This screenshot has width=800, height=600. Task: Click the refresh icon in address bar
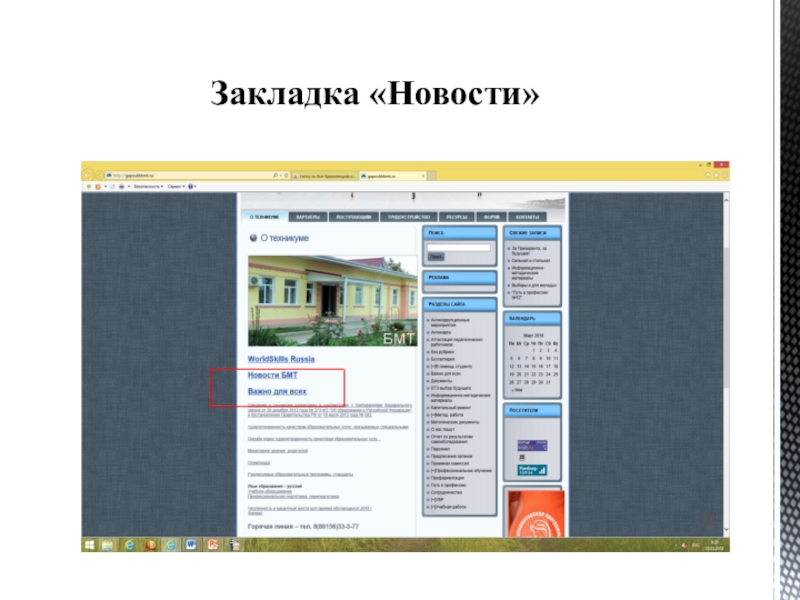286,175
